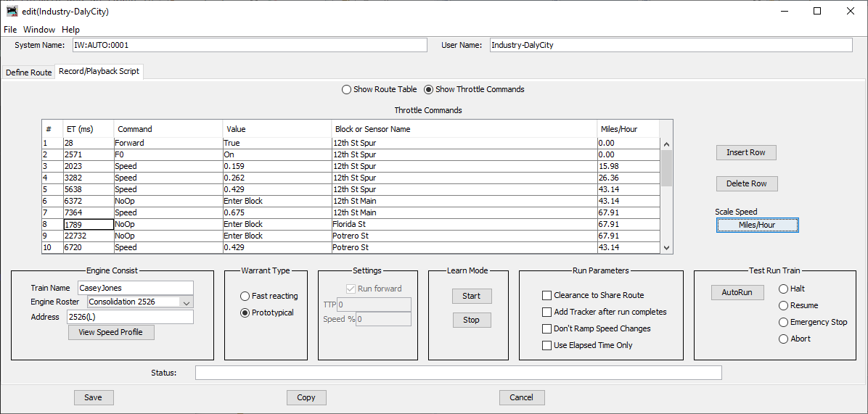This screenshot has width=868, height=414.
Task: Start Learn Mode recording
Action: [471, 296]
